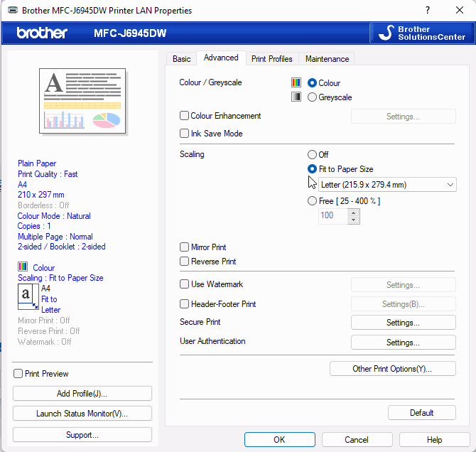Click the scaling percentage down arrow
Screen dimensions: 476x452
(x=353, y=220)
